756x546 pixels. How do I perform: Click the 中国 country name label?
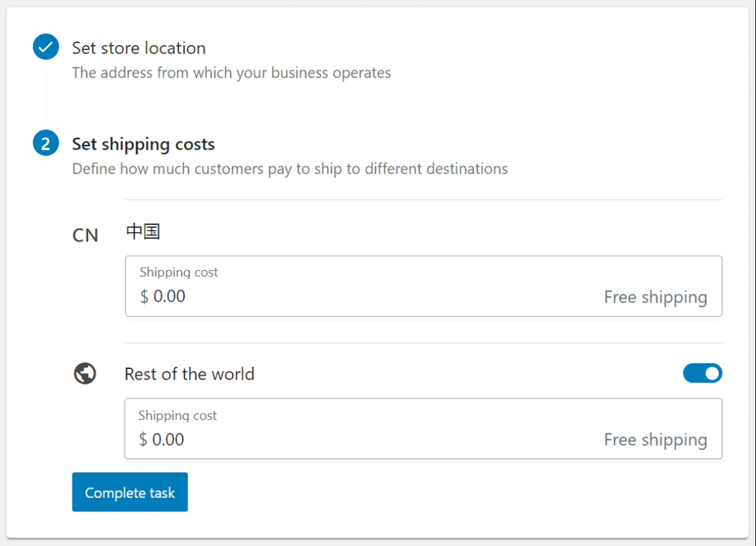pos(143,232)
